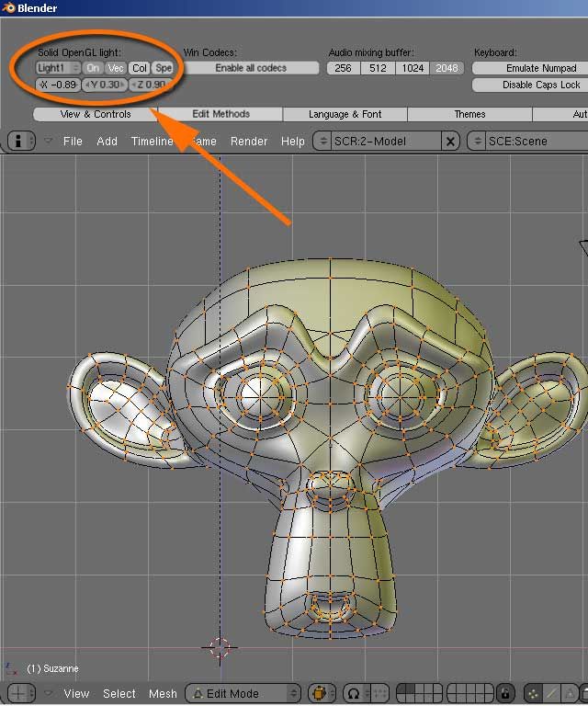Toggle the Vec button for light direction
Viewport: 588px width, 706px height.
[116, 68]
